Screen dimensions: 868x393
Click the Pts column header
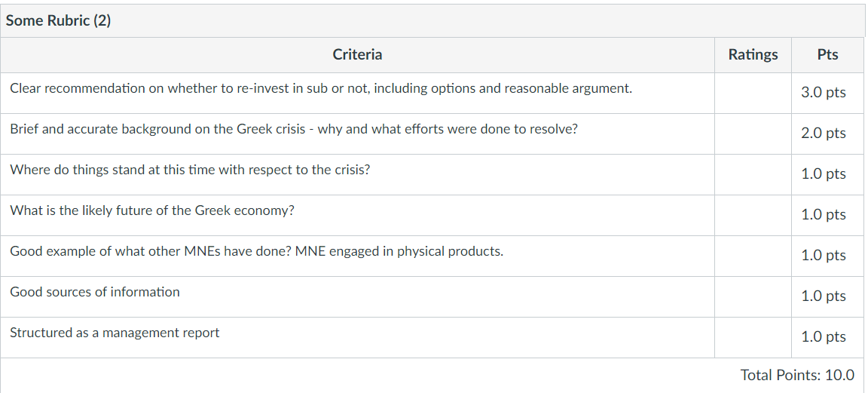tap(827, 54)
